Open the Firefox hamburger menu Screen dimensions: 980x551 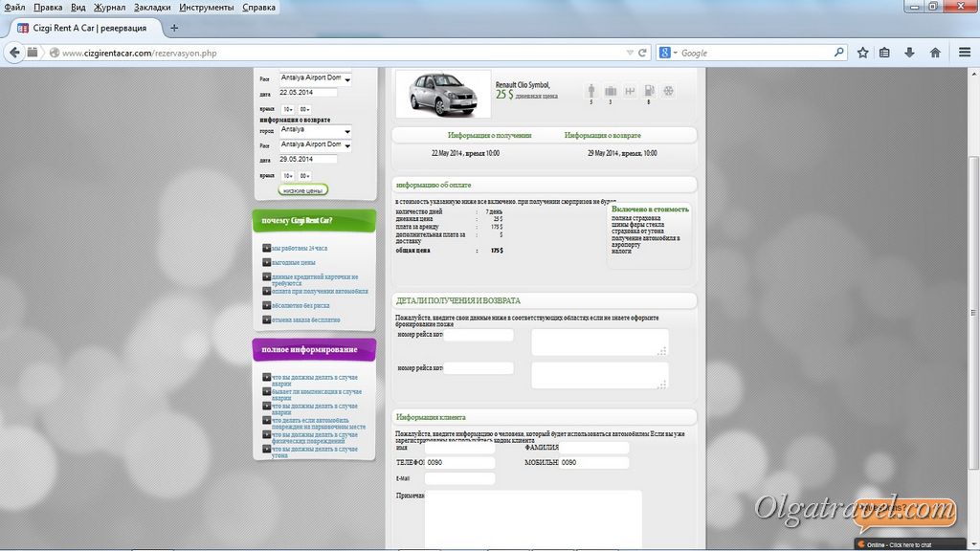pyautogui.click(x=963, y=53)
